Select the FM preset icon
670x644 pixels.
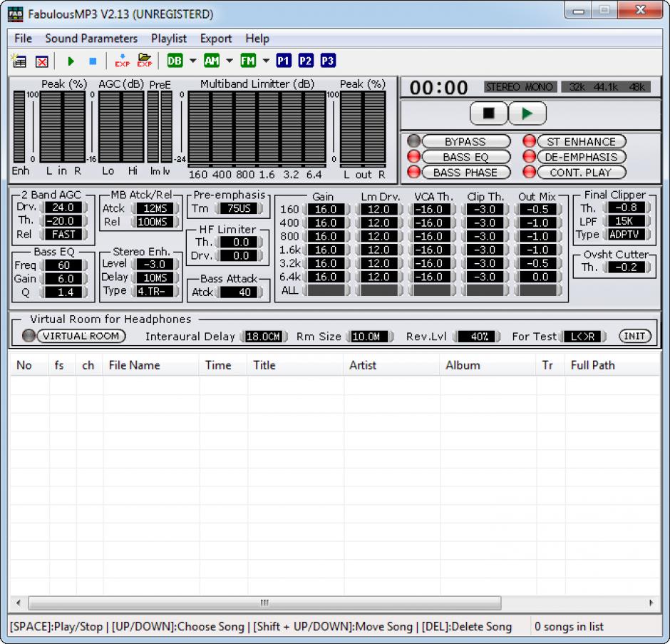[x=248, y=61]
